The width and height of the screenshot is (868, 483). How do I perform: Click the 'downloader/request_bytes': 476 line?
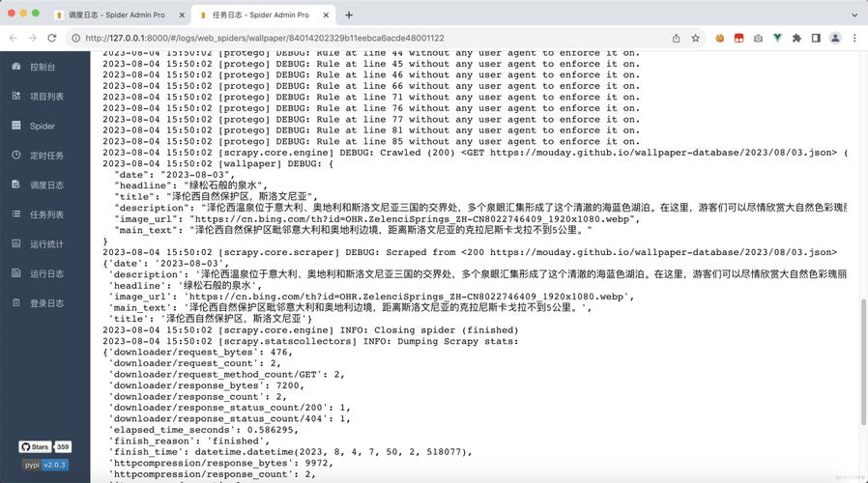[197, 352]
